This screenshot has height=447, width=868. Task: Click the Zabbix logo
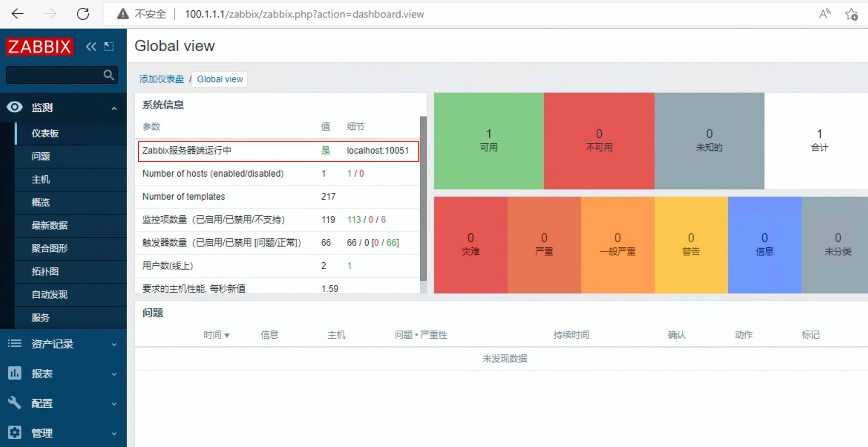pyautogui.click(x=39, y=46)
